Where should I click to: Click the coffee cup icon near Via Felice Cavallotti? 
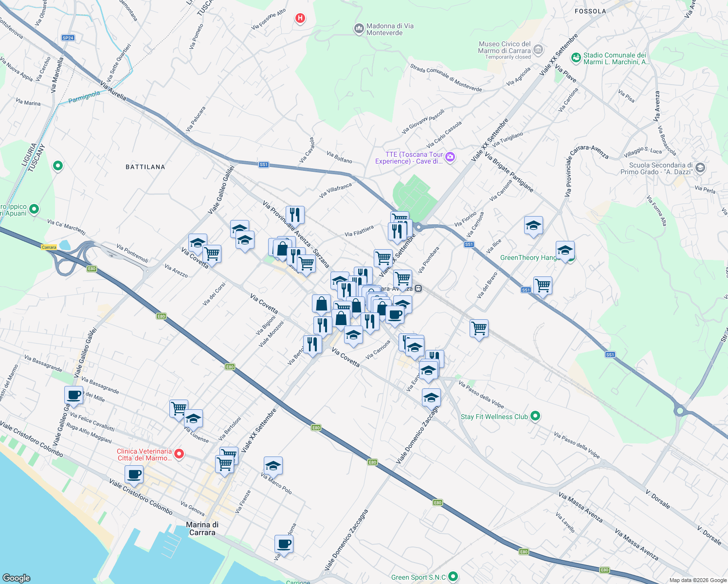tap(73, 396)
